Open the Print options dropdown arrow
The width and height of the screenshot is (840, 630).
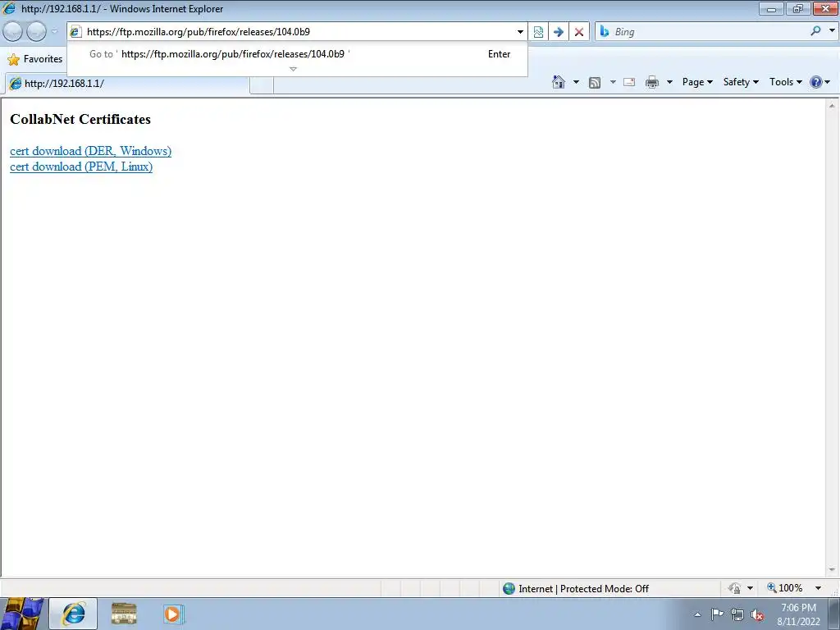669,82
